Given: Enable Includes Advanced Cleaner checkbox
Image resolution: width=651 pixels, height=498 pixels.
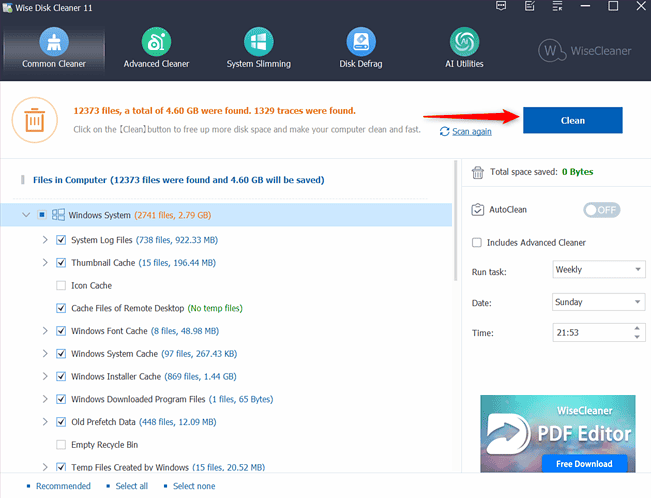Looking at the screenshot, I should pos(477,242).
